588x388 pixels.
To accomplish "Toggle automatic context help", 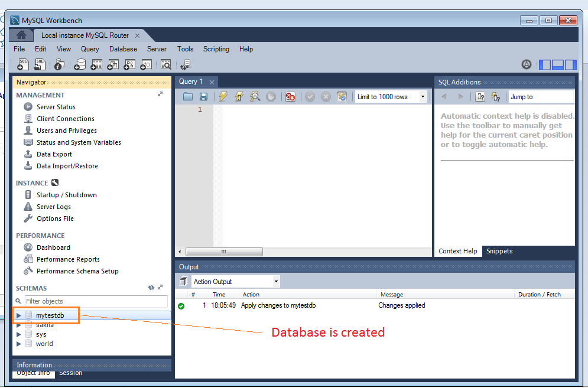I will coord(496,97).
